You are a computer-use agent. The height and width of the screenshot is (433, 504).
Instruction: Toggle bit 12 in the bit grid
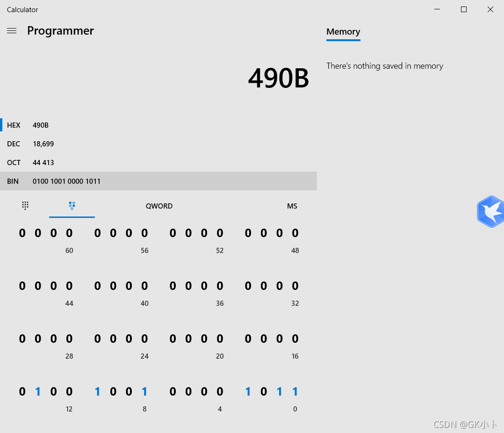point(69,391)
